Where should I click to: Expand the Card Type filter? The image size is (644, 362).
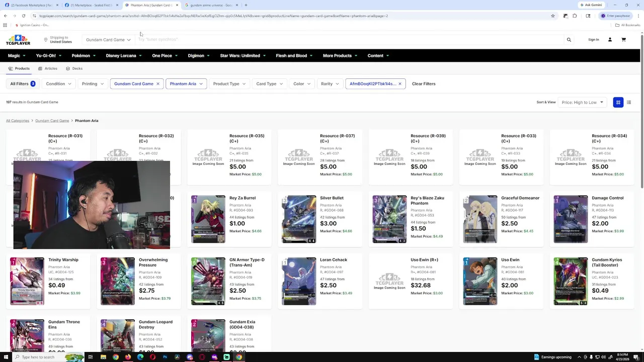tap(269, 84)
